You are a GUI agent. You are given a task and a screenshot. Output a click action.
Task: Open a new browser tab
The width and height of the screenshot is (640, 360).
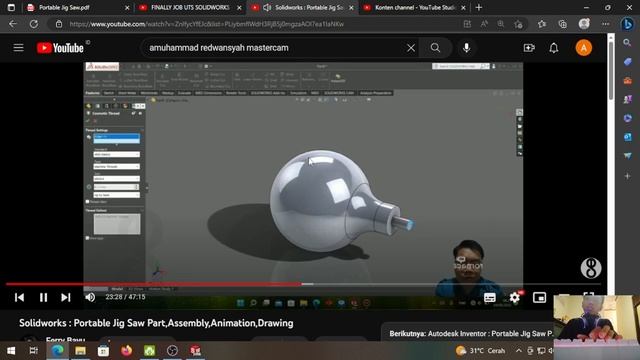(479, 7)
